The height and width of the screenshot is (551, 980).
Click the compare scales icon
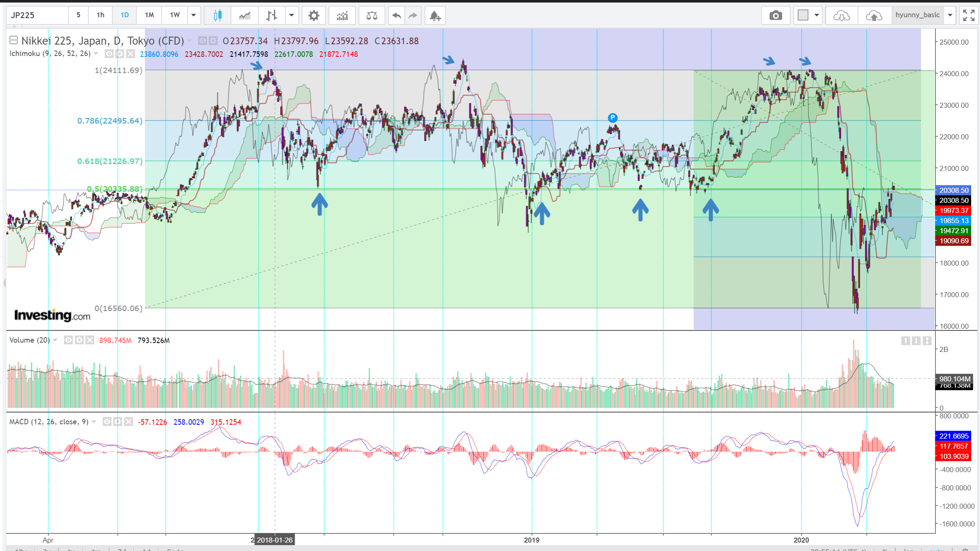click(x=372, y=16)
